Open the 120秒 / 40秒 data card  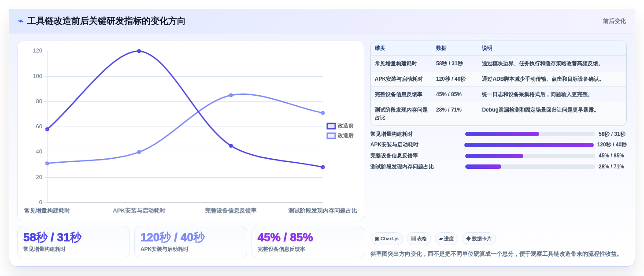click(x=191, y=242)
